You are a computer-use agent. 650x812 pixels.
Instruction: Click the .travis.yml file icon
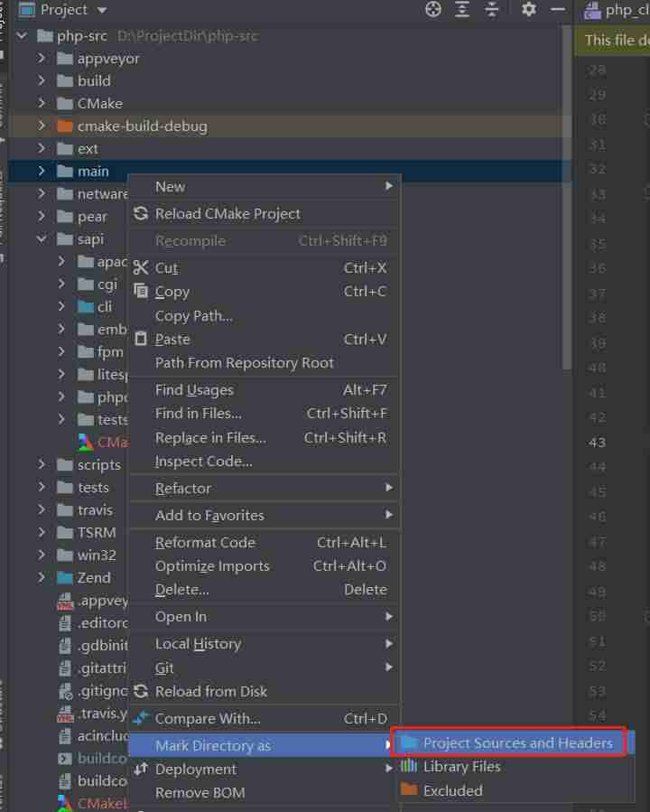coord(65,714)
